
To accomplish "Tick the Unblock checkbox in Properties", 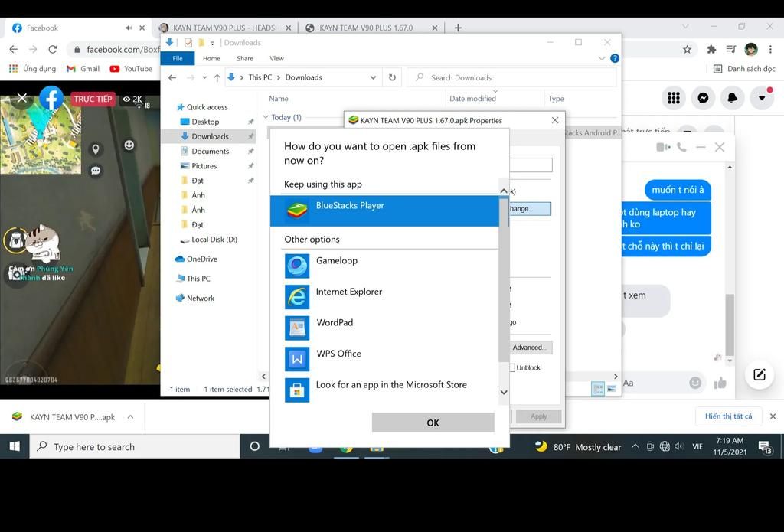I will [512, 367].
